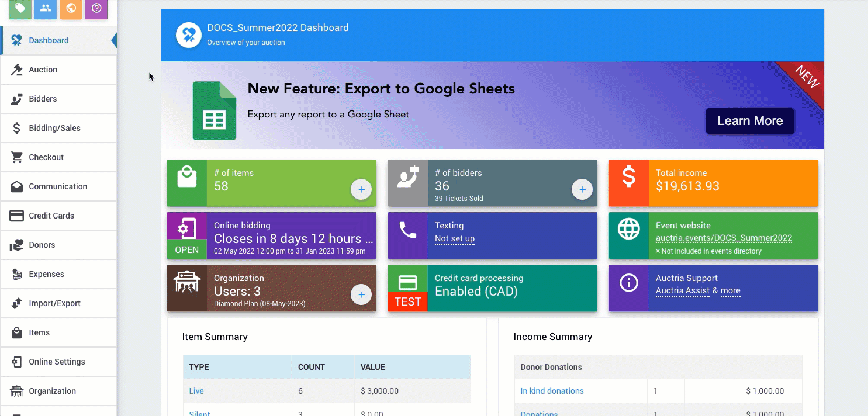Viewport: 868px width, 416px height.
Task: Add a new item with plus button
Action: pyautogui.click(x=361, y=190)
